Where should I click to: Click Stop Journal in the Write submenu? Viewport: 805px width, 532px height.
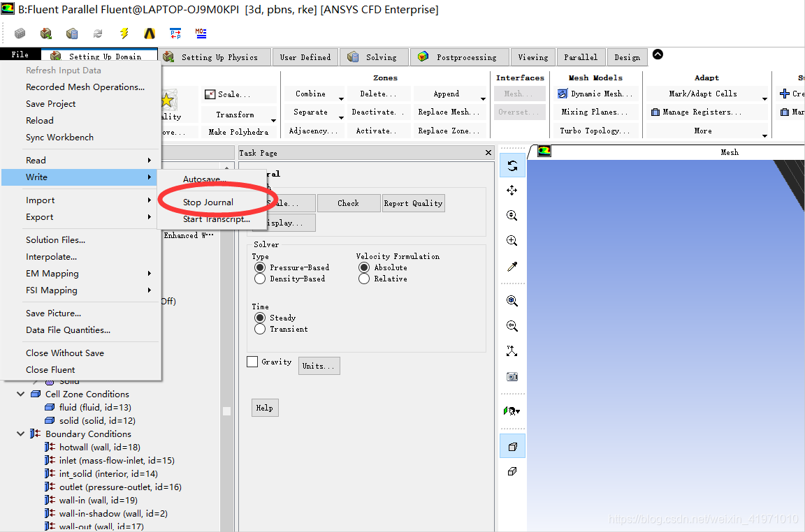(208, 202)
